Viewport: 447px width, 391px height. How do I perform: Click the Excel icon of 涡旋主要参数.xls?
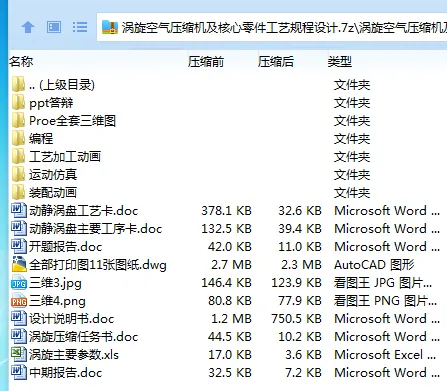[x=19, y=355]
